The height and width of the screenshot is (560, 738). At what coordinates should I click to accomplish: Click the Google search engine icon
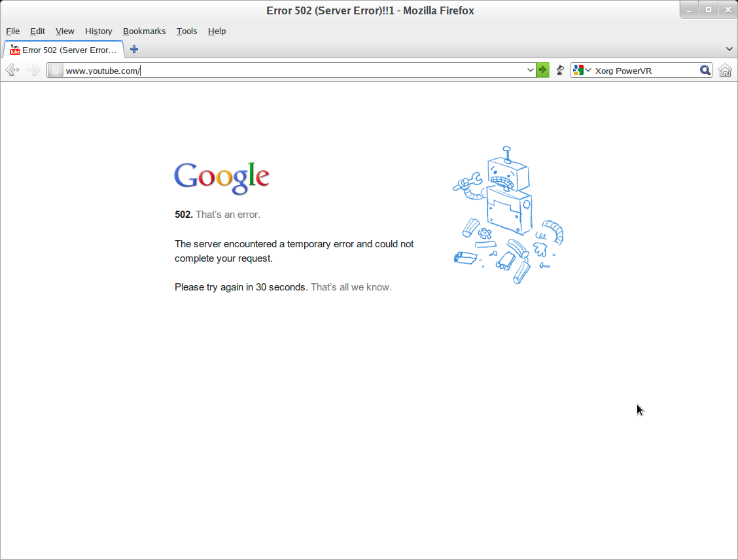[x=578, y=70]
